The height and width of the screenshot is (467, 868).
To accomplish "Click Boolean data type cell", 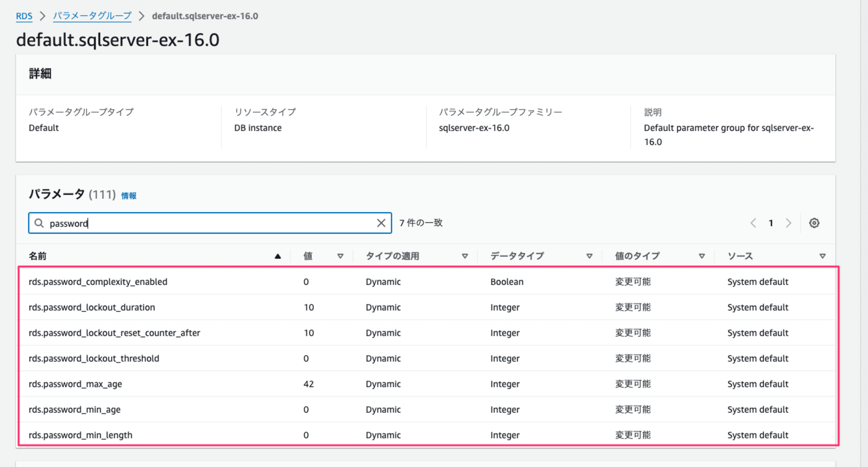I will pyautogui.click(x=507, y=282).
